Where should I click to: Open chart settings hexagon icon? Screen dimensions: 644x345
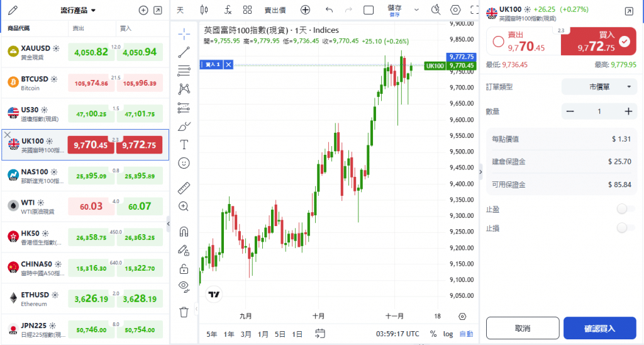[455, 10]
